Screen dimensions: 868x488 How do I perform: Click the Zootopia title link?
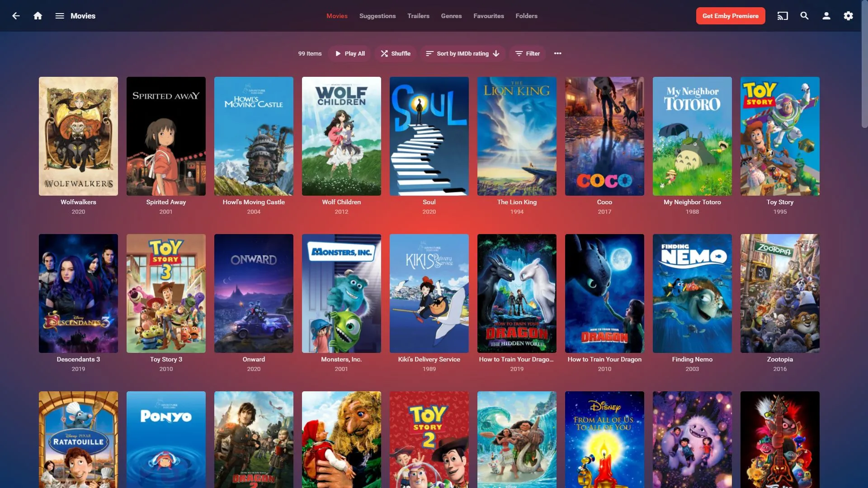(780, 359)
